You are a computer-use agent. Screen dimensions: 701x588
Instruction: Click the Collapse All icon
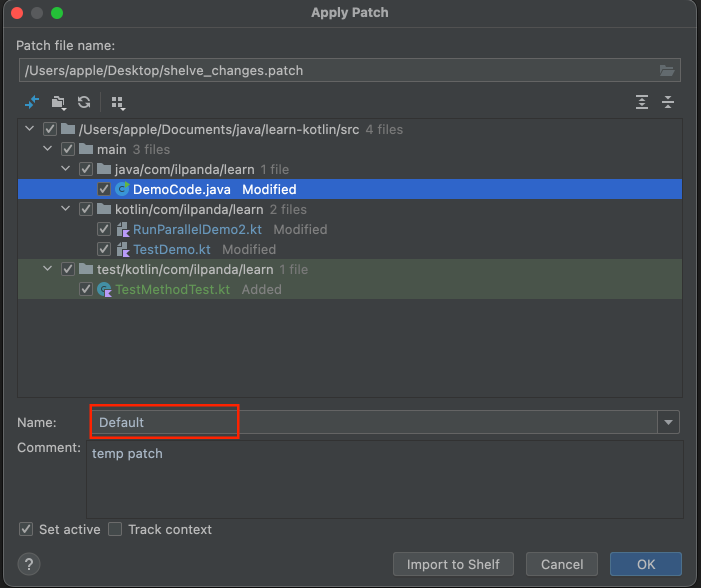point(667,102)
